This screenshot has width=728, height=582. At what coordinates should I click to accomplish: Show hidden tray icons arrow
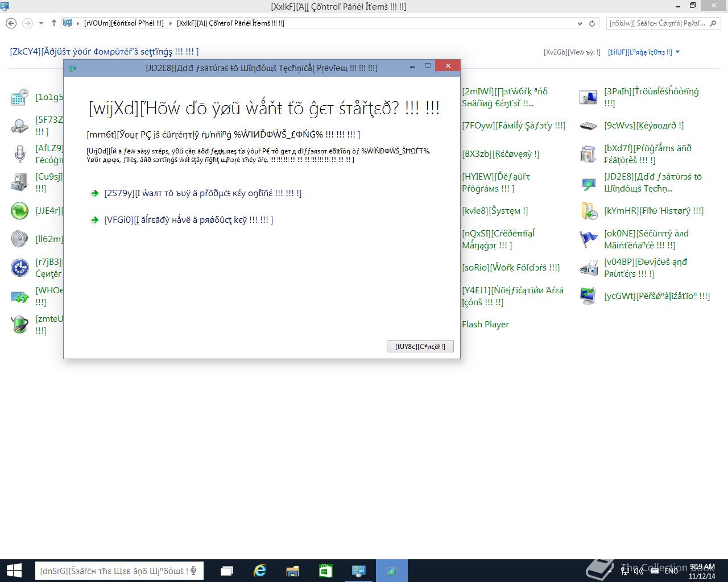611,571
